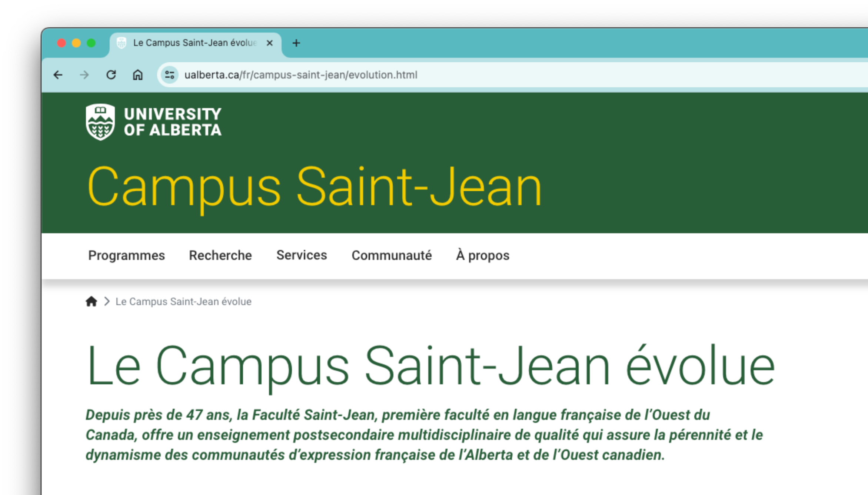Click breadcrumb text Le Campus Saint-Jean évolue
The image size is (868, 495).
[183, 301]
